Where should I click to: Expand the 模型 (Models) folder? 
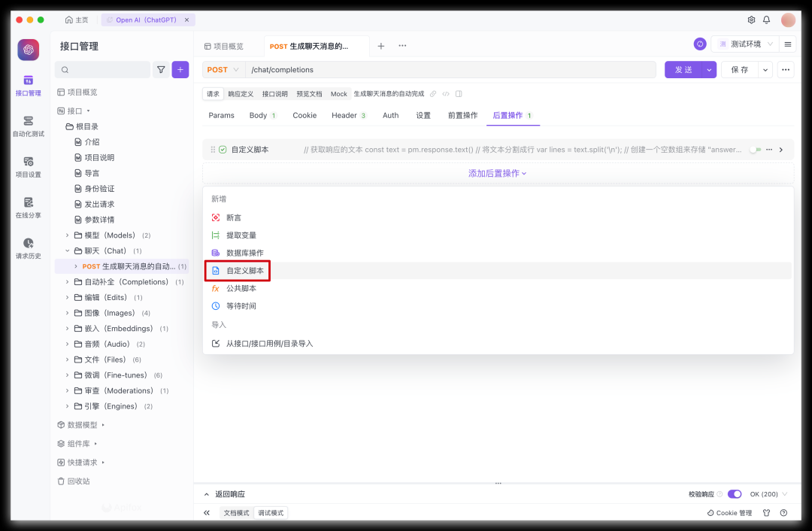(68, 235)
